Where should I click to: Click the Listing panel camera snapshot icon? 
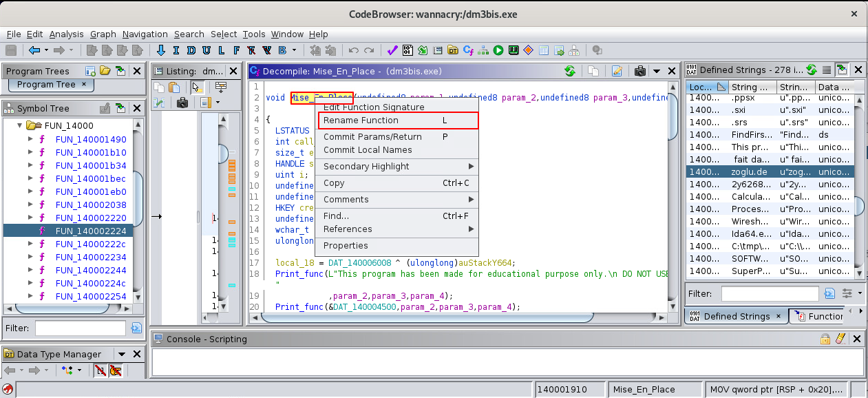tap(182, 103)
